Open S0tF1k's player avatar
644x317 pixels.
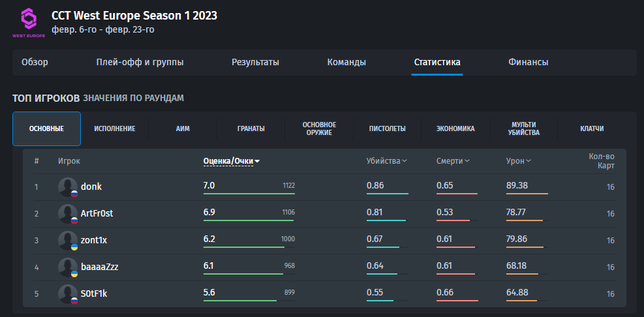[x=68, y=294]
